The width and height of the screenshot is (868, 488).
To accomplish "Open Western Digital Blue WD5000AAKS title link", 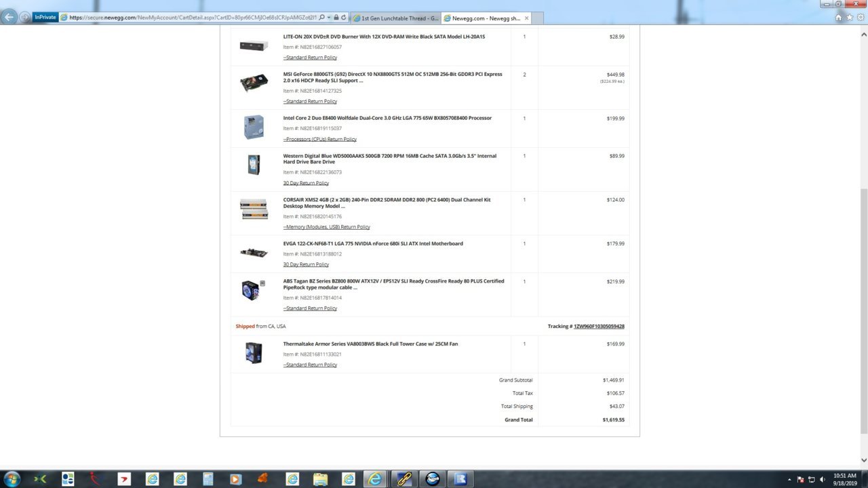I will pos(390,159).
